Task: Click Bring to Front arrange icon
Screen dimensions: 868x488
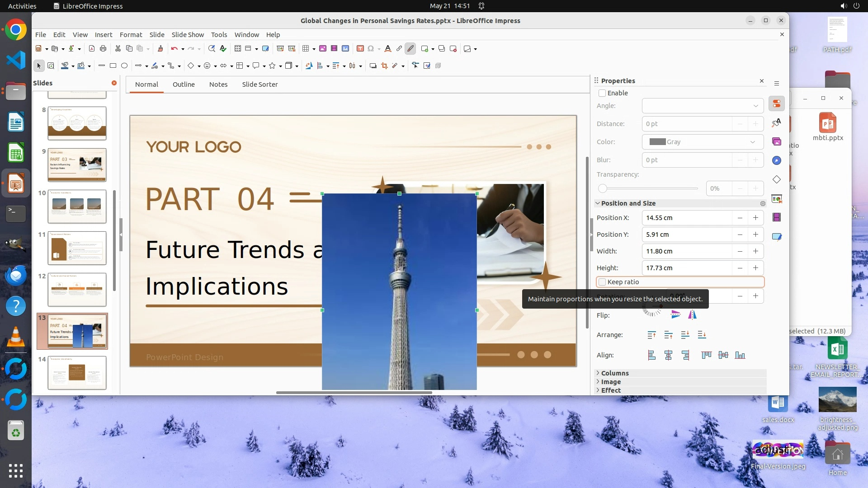Action: [651, 335]
